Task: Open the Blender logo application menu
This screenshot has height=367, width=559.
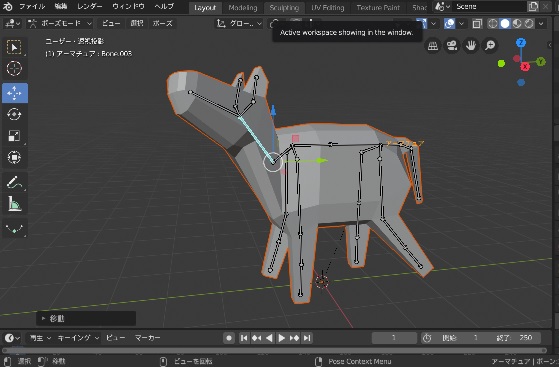Action: [x=7, y=6]
